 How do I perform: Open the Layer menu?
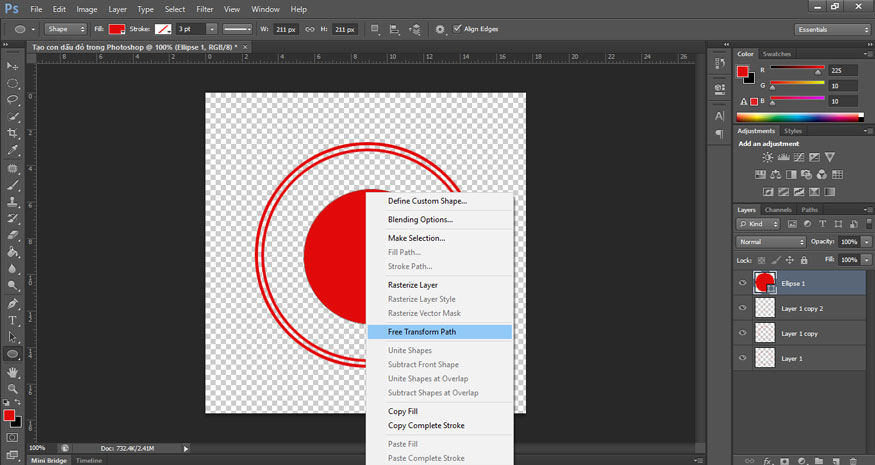117,9
